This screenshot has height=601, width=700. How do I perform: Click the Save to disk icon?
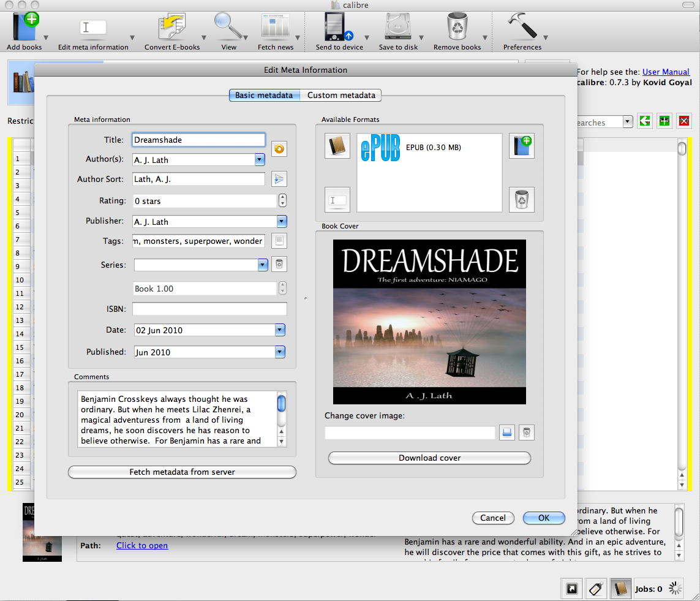point(398,28)
